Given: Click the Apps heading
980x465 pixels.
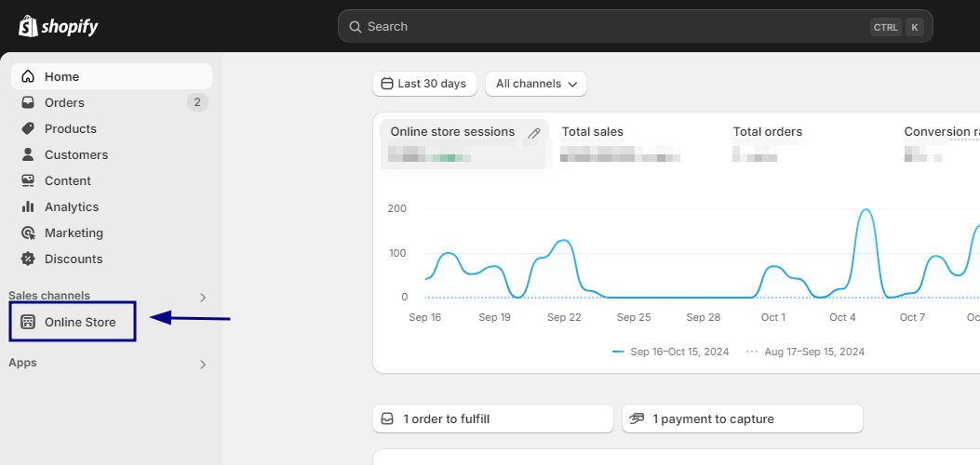Looking at the screenshot, I should pyautogui.click(x=22, y=363).
